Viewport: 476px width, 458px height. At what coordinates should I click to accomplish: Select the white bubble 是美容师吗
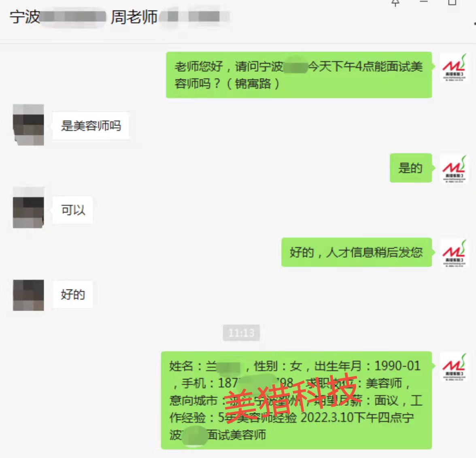pos(91,126)
